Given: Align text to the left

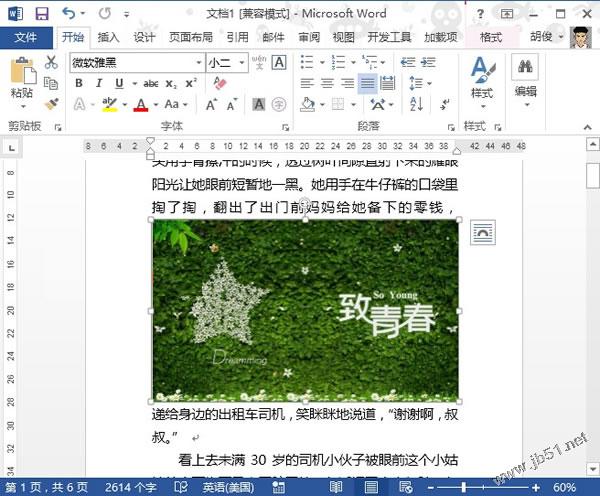Looking at the screenshot, I should [x=307, y=83].
